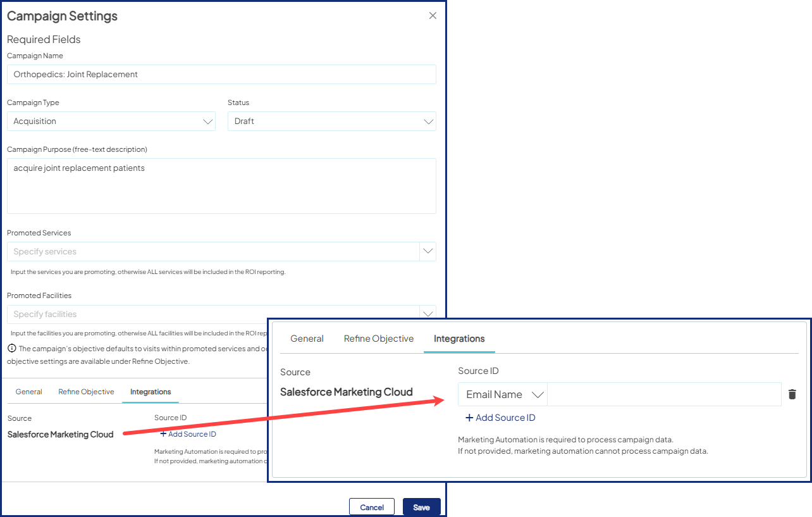This screenshot has height=517, width=812.
Task: Delete the Email Name source ID row
Action: [x=792, y=394]
